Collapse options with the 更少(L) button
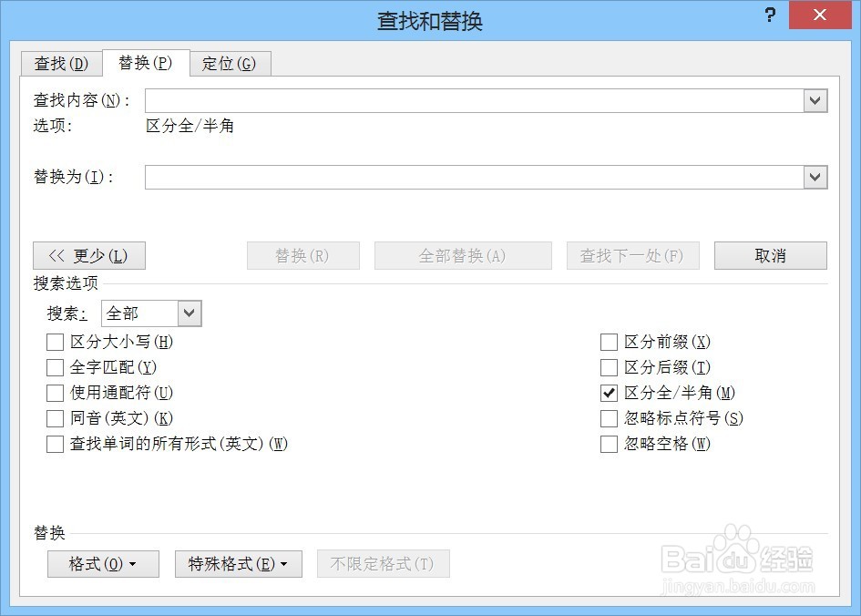Image resolution: width=861 pixels, height=616 pixels. pyautogui.click(x=89, y=256)
